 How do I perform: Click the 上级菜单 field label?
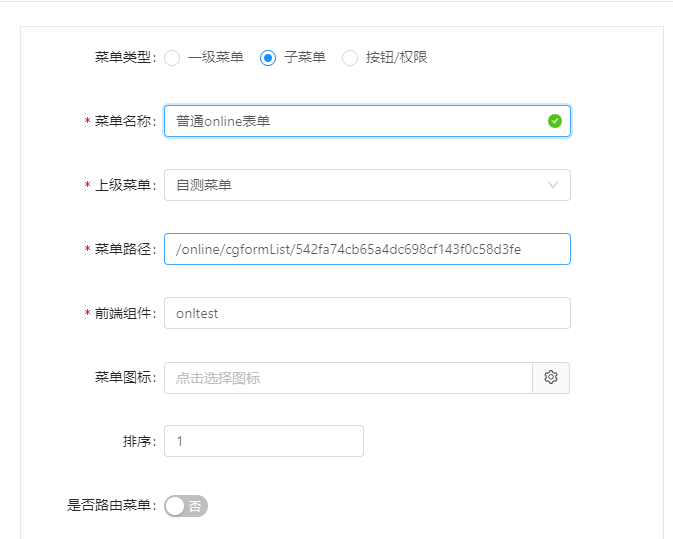pyautogui.click(x=123, y=185)
